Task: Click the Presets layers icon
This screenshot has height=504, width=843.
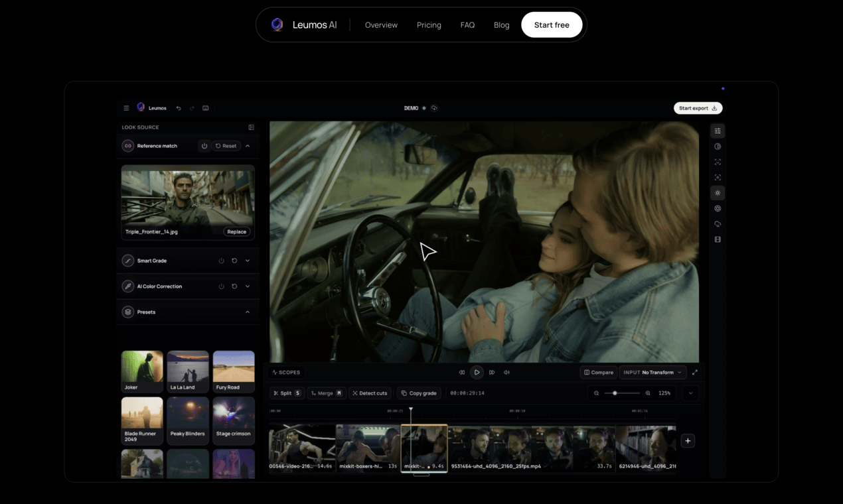Action: (x=128, y=312)
